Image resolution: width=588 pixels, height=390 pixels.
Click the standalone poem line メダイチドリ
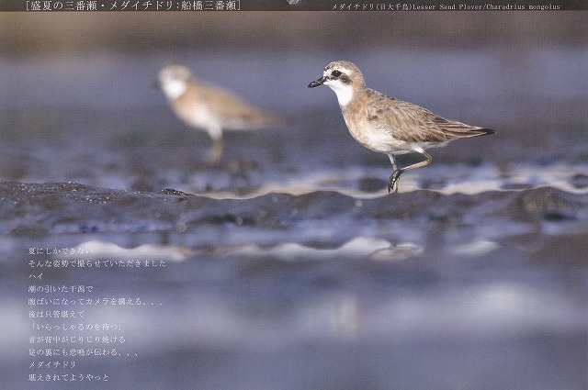(52, 364)
